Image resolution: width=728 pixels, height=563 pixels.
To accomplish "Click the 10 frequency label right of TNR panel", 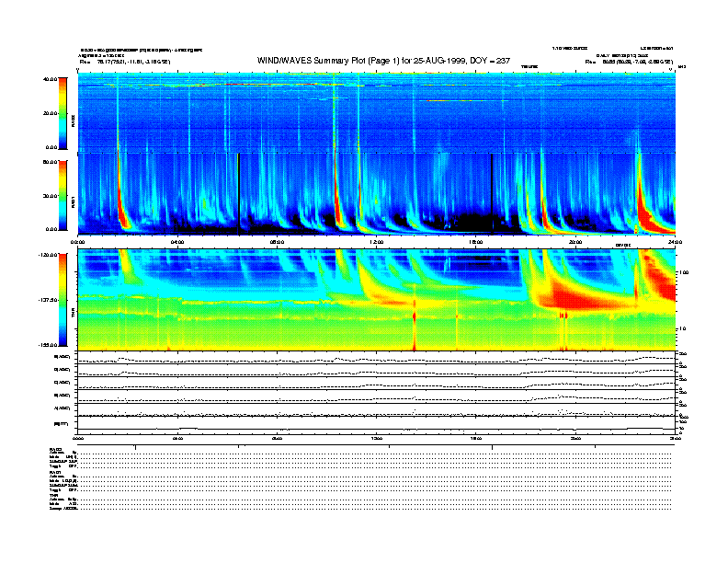I will point(682,328).
